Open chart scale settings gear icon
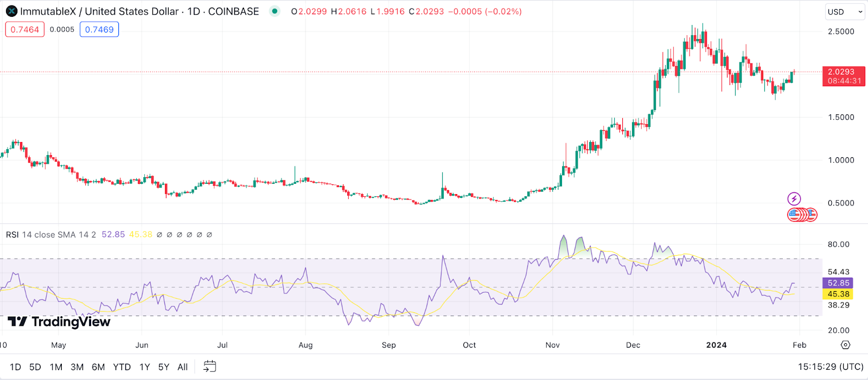This screenshot has height=380, width=868. pyautogui.click(x=845, y=345)
